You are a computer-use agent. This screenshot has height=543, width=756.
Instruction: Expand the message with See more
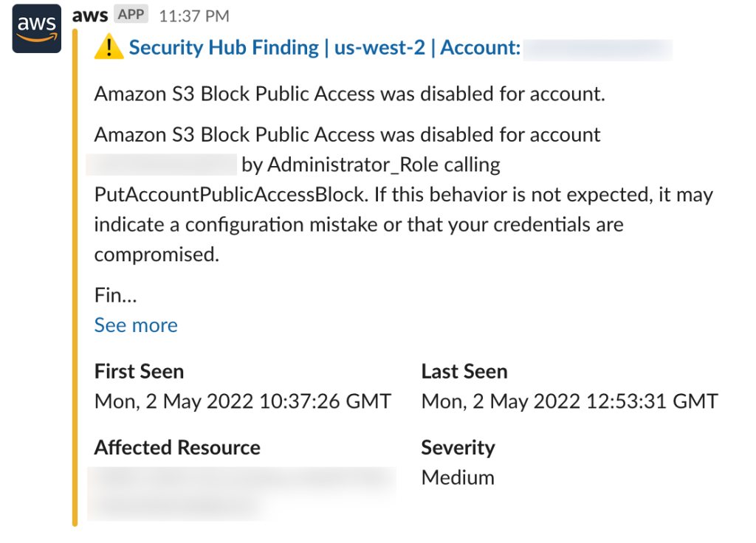click(x=136, y=325)
